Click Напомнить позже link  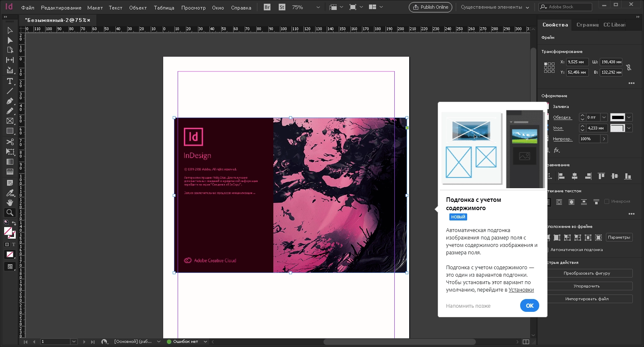[x=468, y=306]
